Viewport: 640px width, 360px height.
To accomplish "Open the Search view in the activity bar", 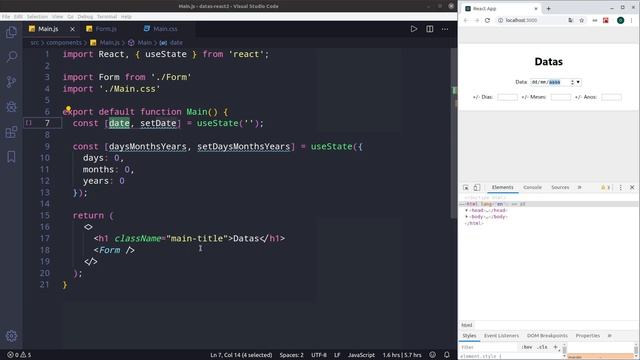I will tap(11, 56).
